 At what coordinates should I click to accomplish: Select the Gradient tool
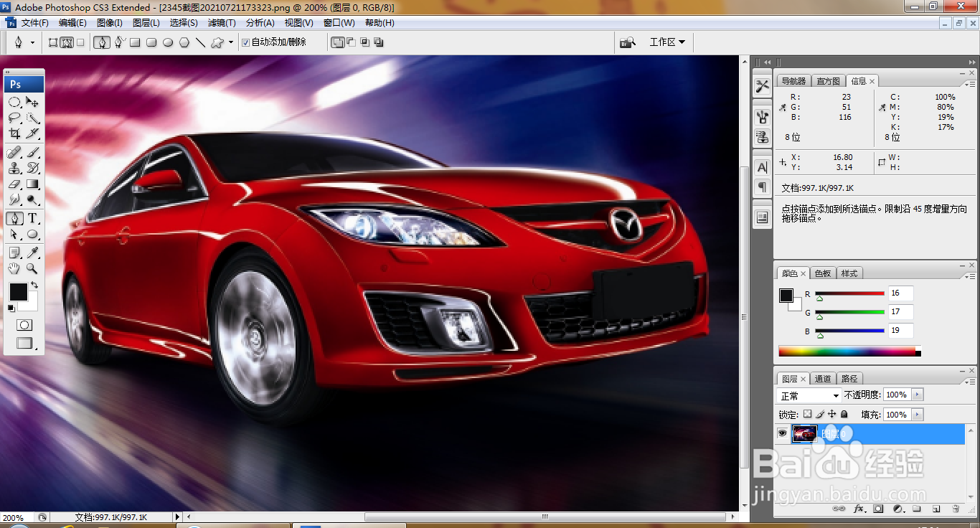point(32,184)
